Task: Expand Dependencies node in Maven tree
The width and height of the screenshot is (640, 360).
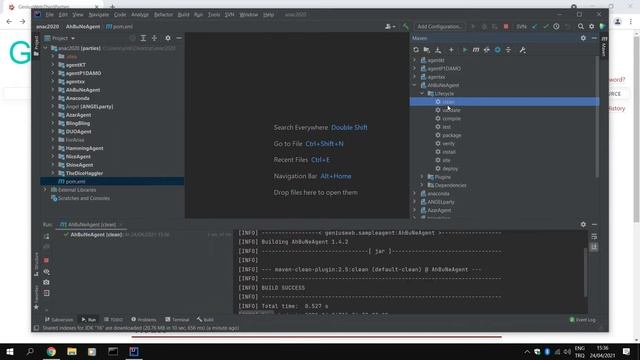Action: coord(422,185)
